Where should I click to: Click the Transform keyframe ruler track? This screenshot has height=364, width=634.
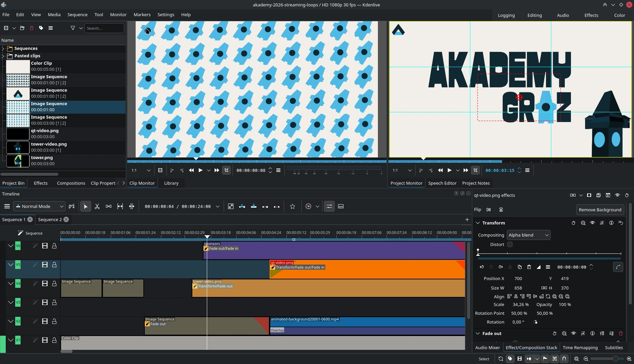[549, 253]
